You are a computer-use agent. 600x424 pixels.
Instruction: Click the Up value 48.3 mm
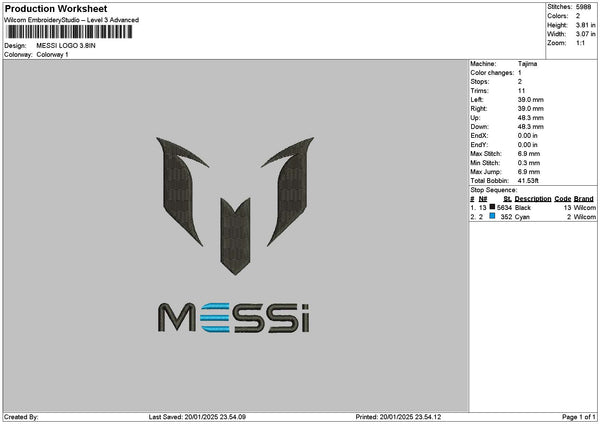(x=531, y=118)
